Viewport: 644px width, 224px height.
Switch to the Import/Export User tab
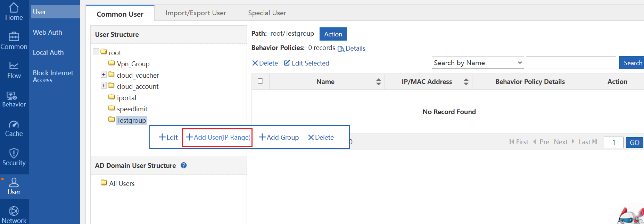click(196, 13)
